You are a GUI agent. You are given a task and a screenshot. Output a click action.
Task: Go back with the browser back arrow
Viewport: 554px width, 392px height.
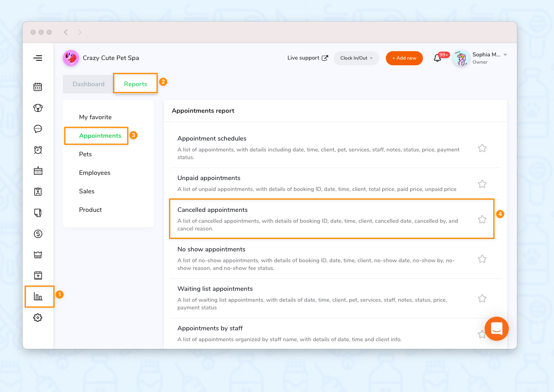coord(66,32)
